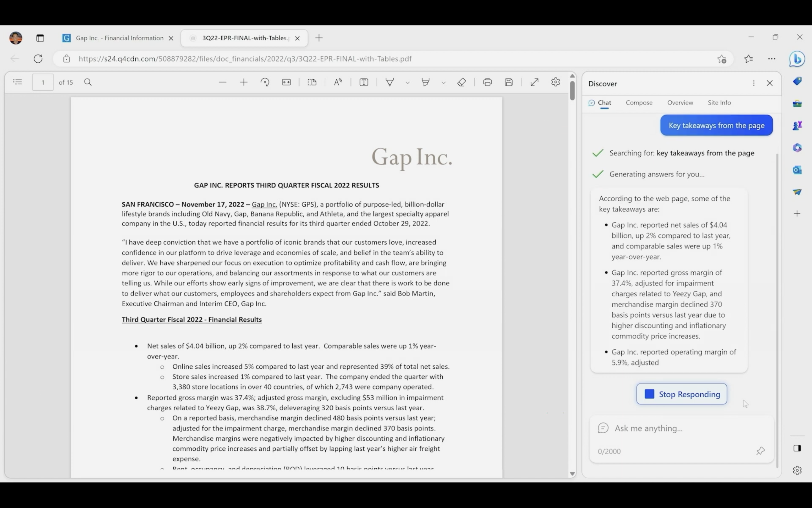Select the 3Q22-EPR-FINAL-with-Tables tab
The height and width of the screenshot is (508, 812).
tap(244, 38)
